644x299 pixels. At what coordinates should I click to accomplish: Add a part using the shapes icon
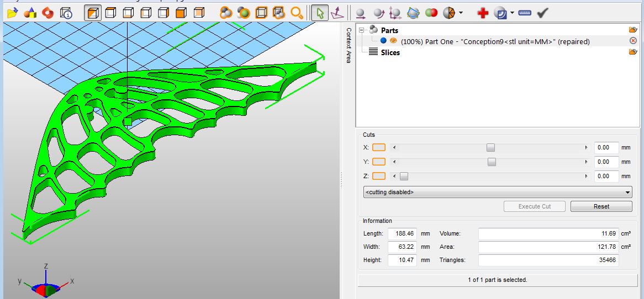pos(30,13)
